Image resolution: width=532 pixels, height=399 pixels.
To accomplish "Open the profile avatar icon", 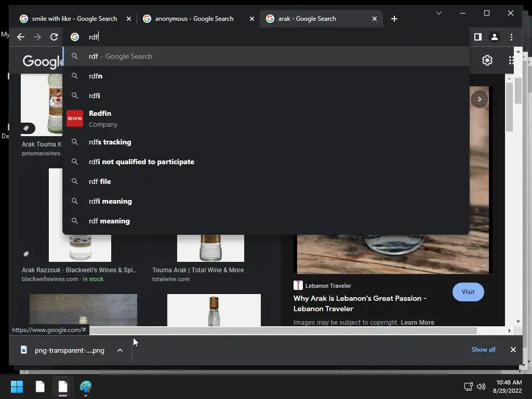I will 495,37.
